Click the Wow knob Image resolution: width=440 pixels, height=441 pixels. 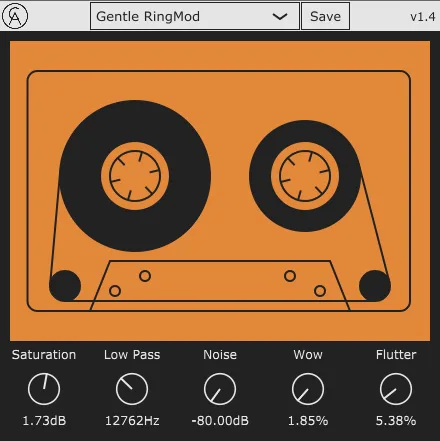pos(308,389)
